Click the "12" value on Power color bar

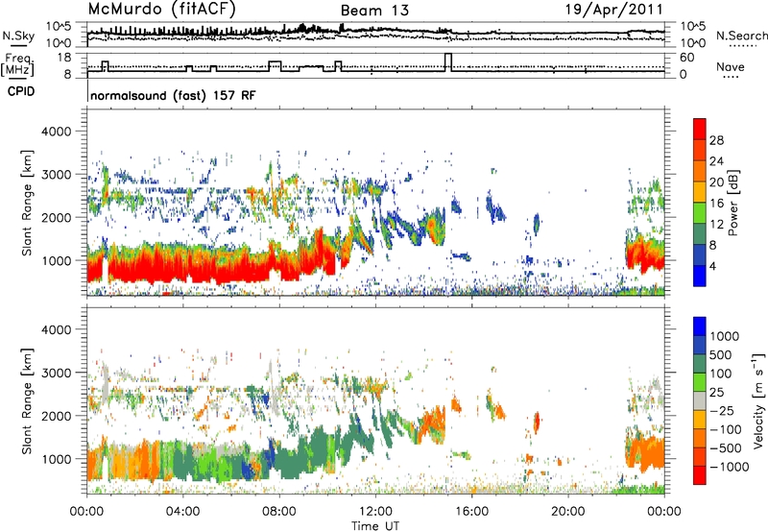click(716, 225)
